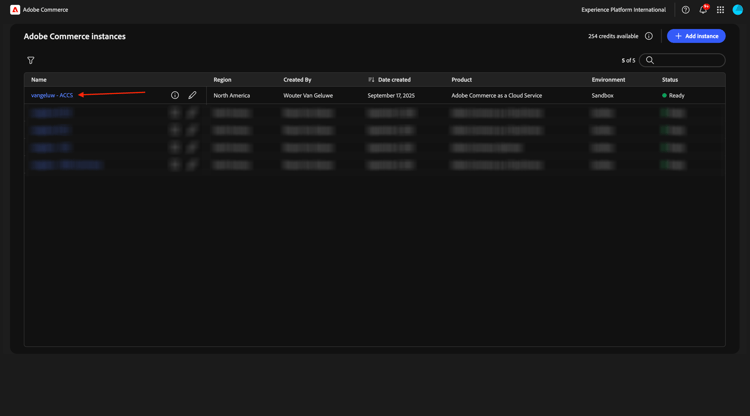The image size is (750, 416).
Task: Click Adobe Commerce as a Cloud Service cell
Action: 496,95
